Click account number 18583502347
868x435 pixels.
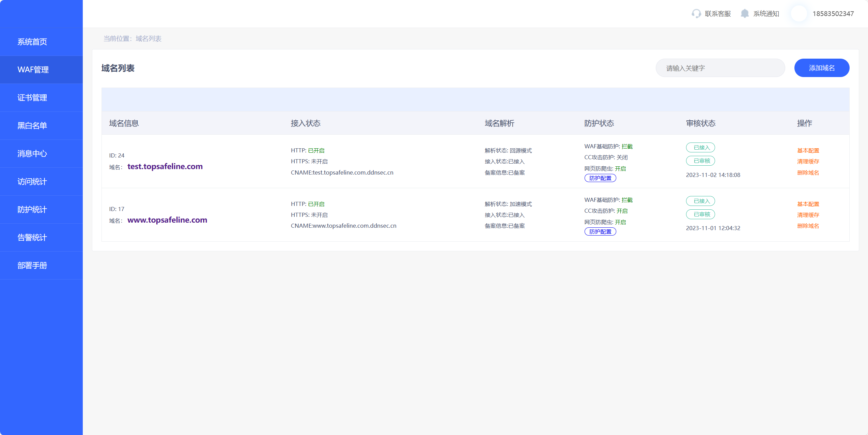833,14
